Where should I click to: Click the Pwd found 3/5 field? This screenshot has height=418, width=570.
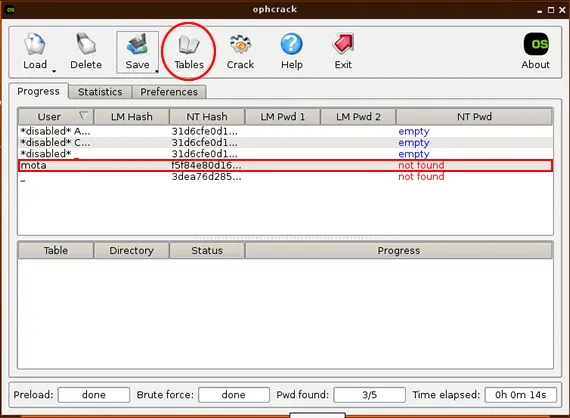[370, 395]
